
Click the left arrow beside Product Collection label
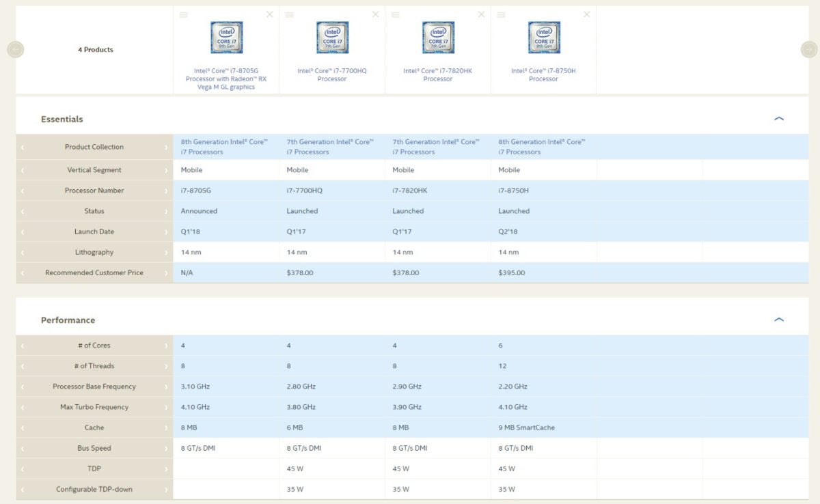coord(22,147)
